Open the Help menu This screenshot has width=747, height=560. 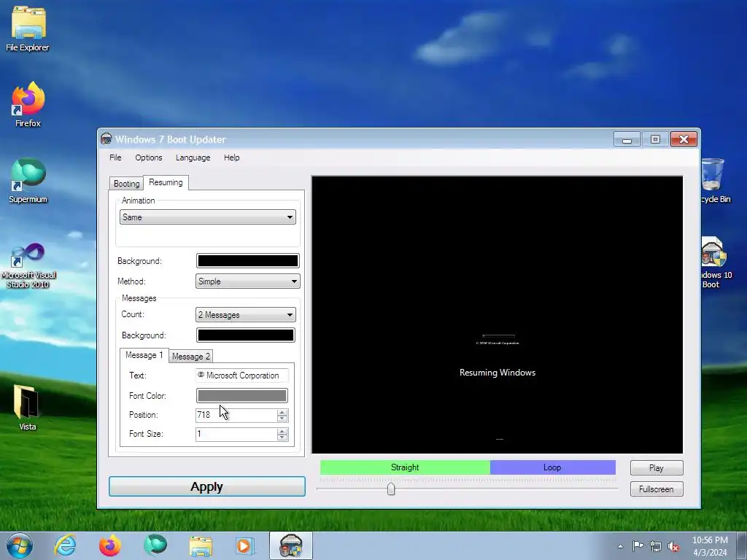231,157
